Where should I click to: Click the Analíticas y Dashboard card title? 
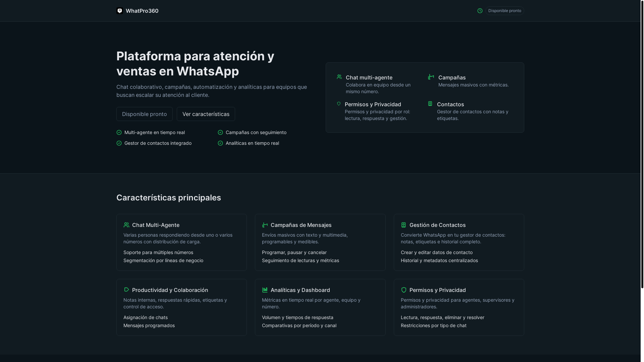pyautogui.click(x=300, y=290)
